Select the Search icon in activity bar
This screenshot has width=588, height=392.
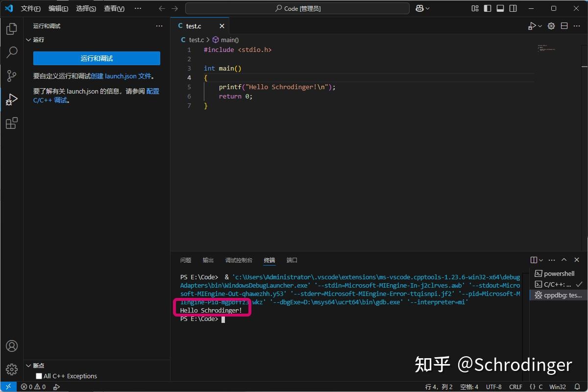point(11,52)
